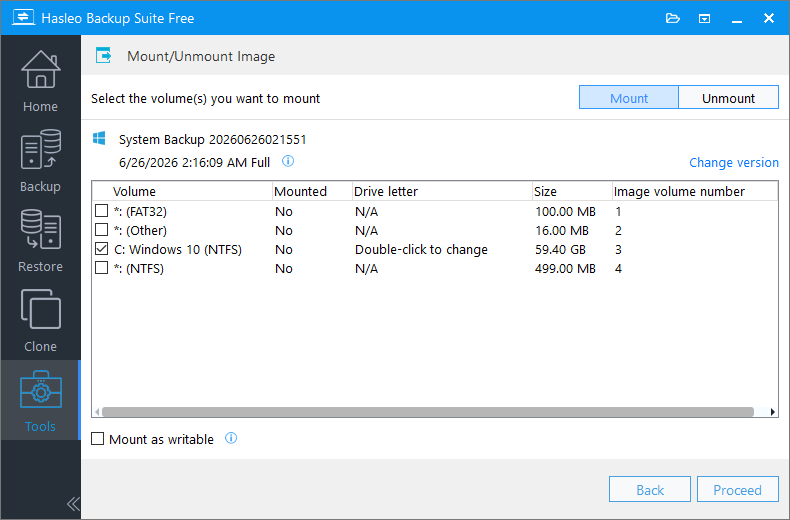This screenshot has height=520, width=790.
Task: Sort by the Volume column header
Action: coord(182,191)
